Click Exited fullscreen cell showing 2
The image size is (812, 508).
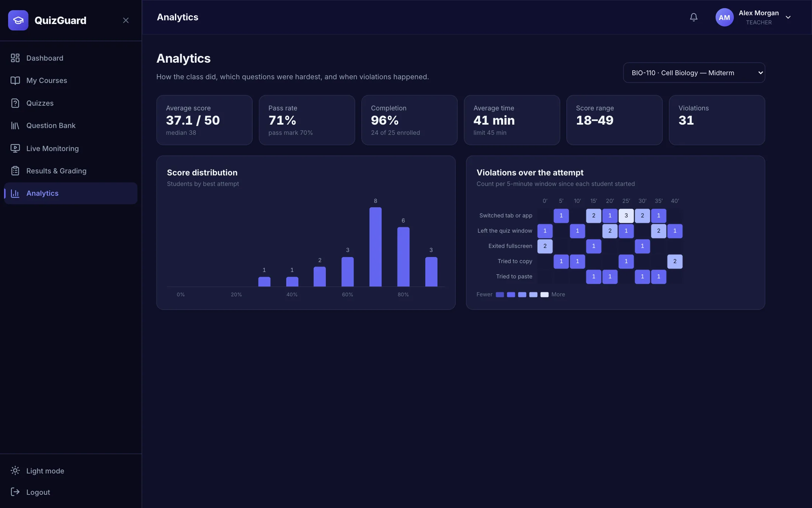(x=545, y=246)
